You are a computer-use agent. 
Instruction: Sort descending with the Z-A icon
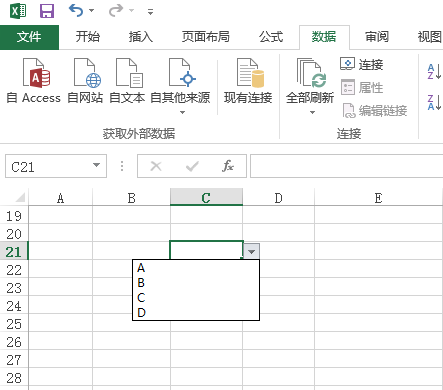click(x=434, y=102)
